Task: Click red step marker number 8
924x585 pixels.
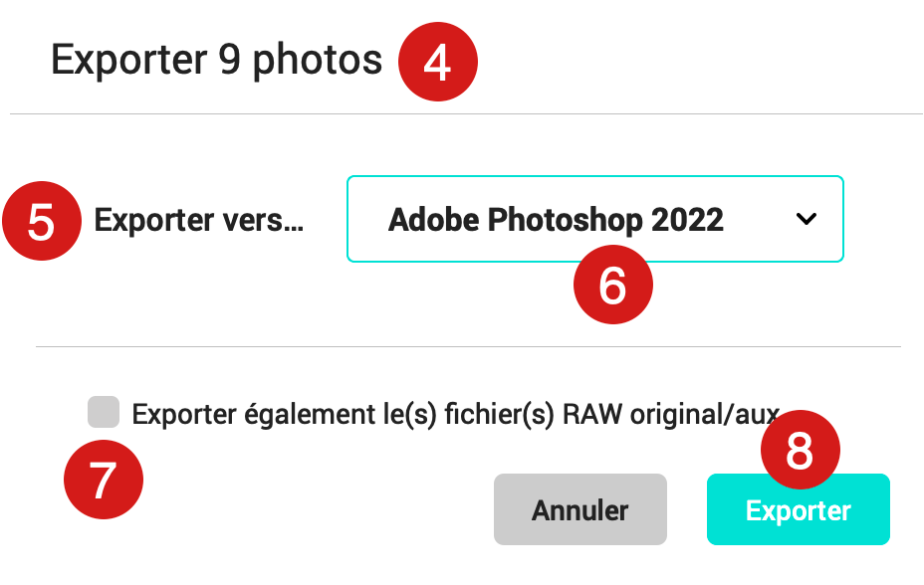Action: tap(801, 450)
